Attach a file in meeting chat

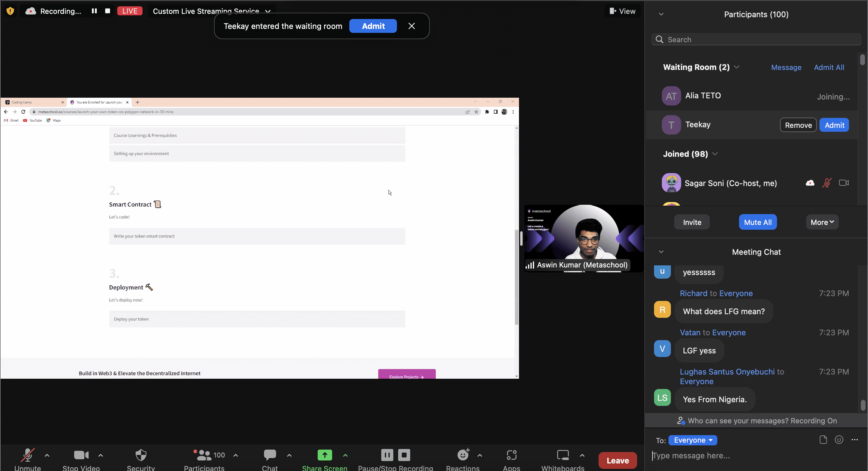823,440
